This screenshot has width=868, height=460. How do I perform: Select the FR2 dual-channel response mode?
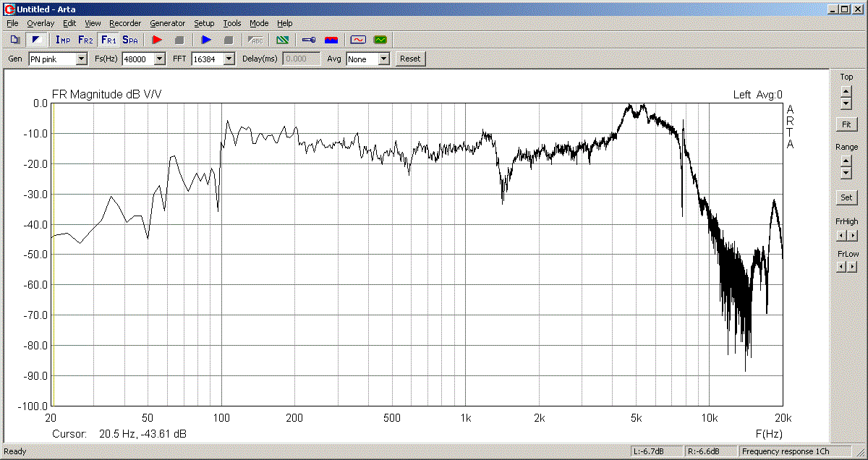click(86, 40)
